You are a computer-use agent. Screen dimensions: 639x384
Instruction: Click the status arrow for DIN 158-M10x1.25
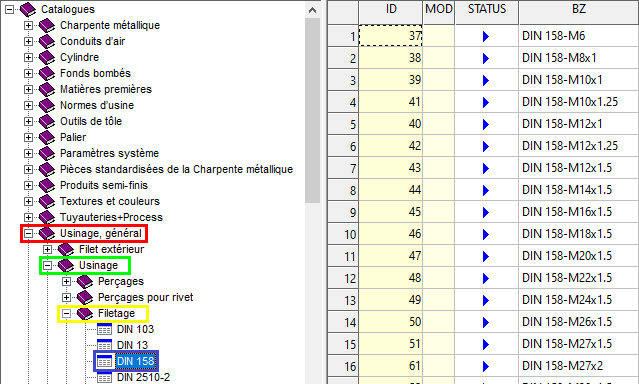485,102
